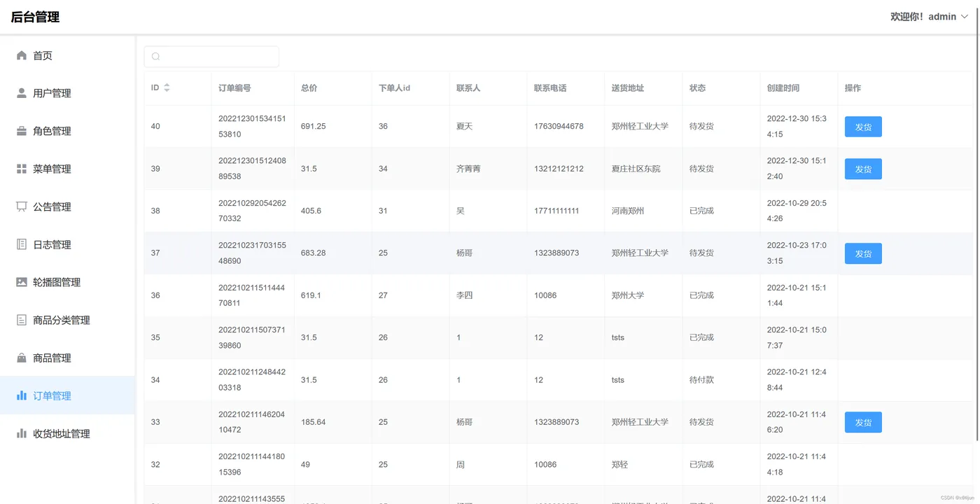This screenshot has height=504, width=980.
Task: Click address 夏庄社区东院
Action: tap(636, 169)
